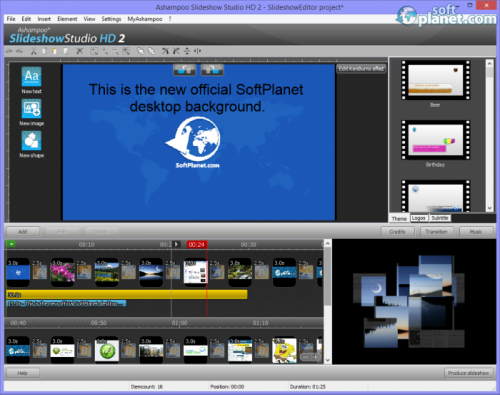Click the left layout button above the slide preview
Viewport: 500px width, 395px height.
[185, 70]
